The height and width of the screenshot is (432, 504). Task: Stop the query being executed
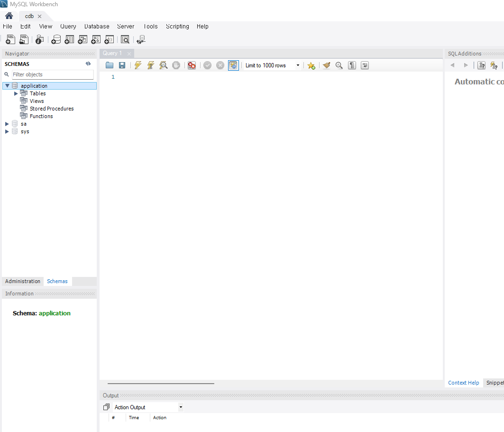176,65
